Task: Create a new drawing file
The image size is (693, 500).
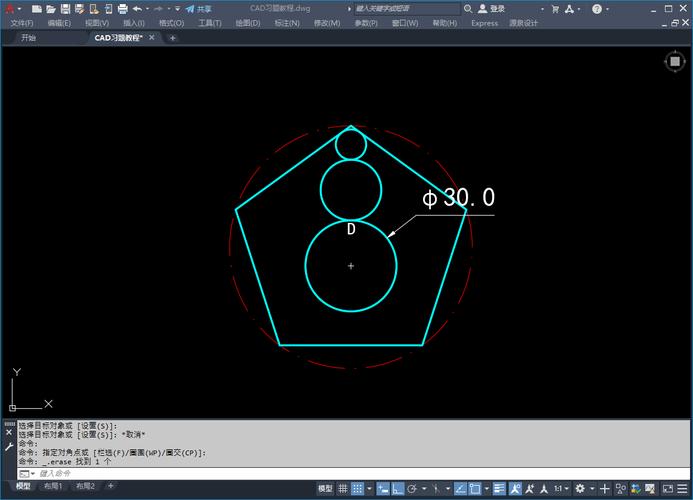Action: click(x=37, y=8)
